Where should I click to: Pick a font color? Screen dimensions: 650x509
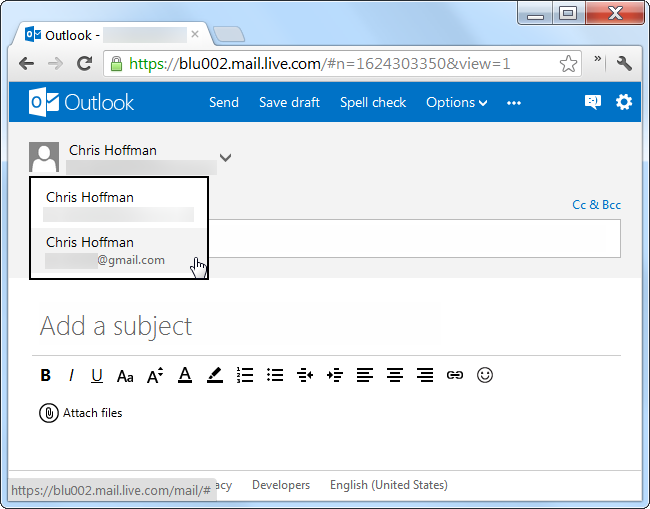coord(184,376)
